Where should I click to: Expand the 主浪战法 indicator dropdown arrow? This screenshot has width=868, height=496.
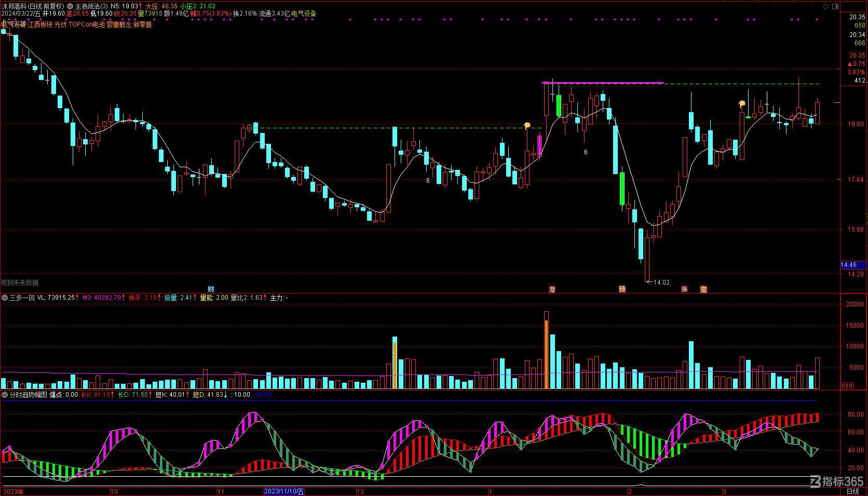pos(70,6)
